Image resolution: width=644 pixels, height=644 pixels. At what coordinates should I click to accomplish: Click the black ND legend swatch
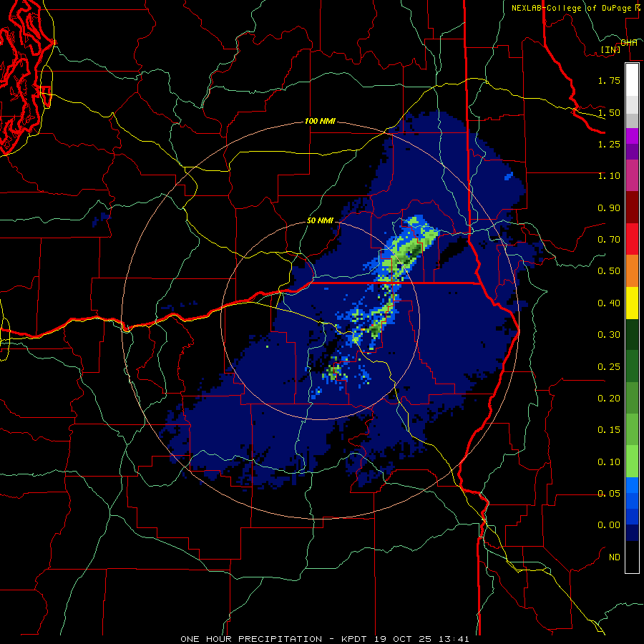point(632,557)
